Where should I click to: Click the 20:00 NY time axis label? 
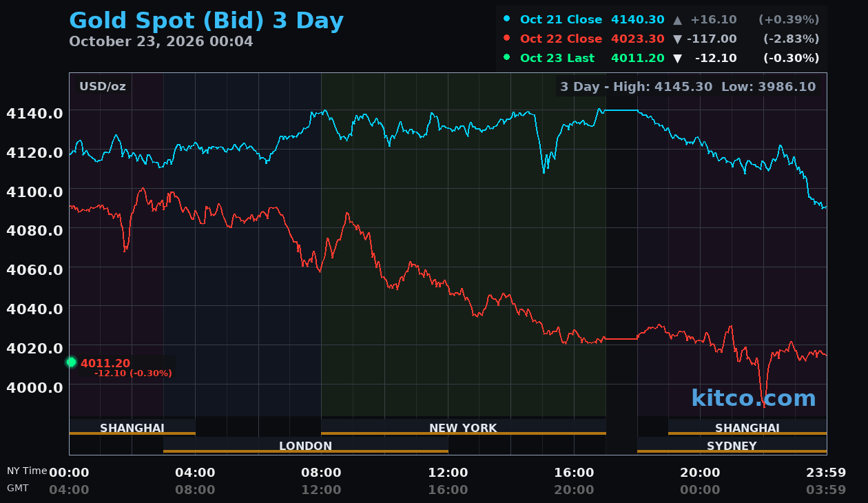click(x=700, y=473)
